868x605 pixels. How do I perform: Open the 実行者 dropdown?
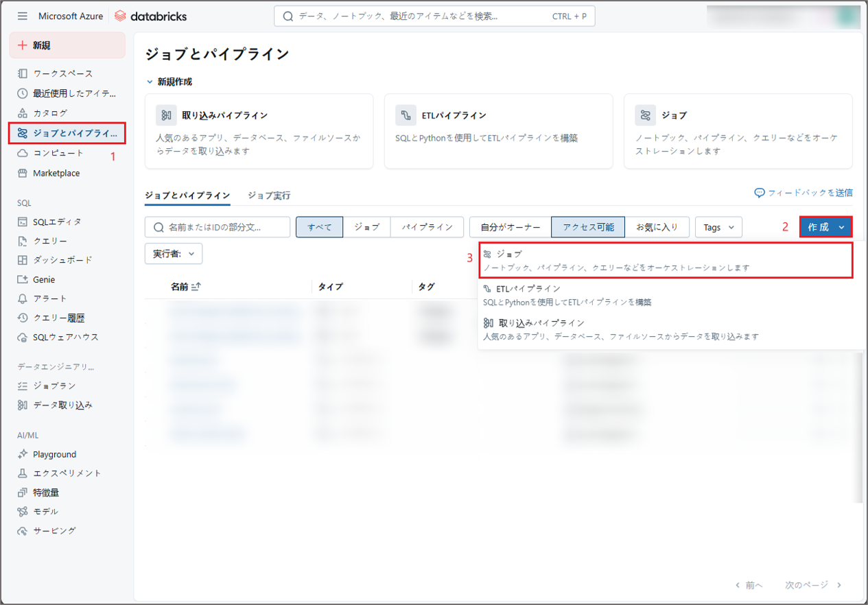174,254
